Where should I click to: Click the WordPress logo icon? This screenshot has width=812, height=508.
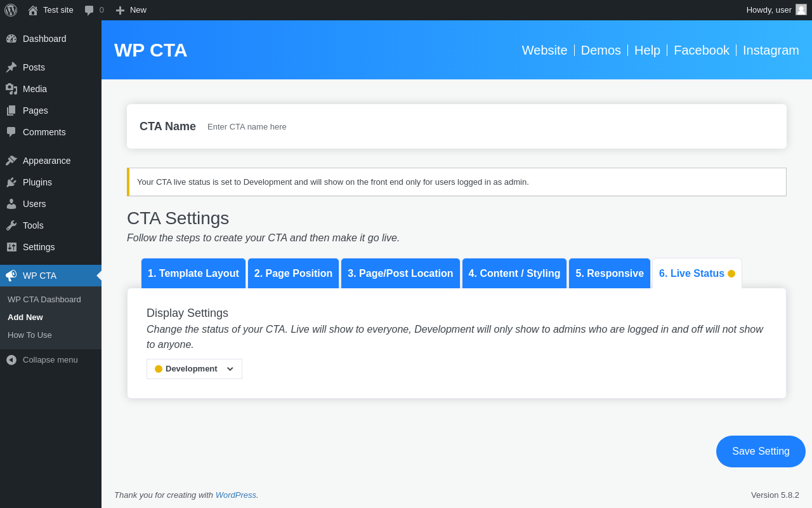(11, 10)
